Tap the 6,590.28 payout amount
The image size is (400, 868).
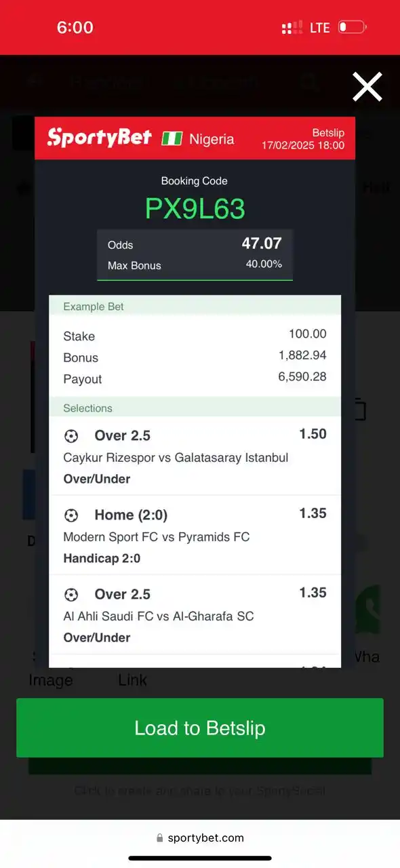click(x=302, y=376)
